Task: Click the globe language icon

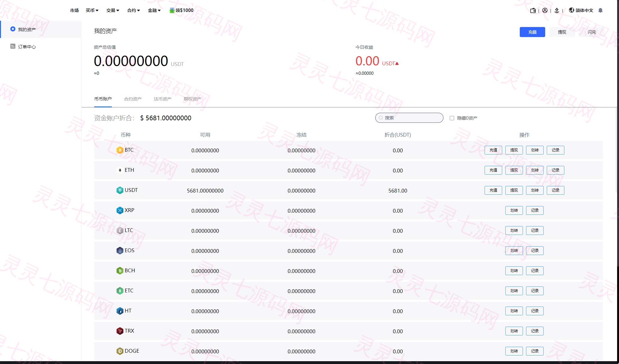Action: (572, 10)
